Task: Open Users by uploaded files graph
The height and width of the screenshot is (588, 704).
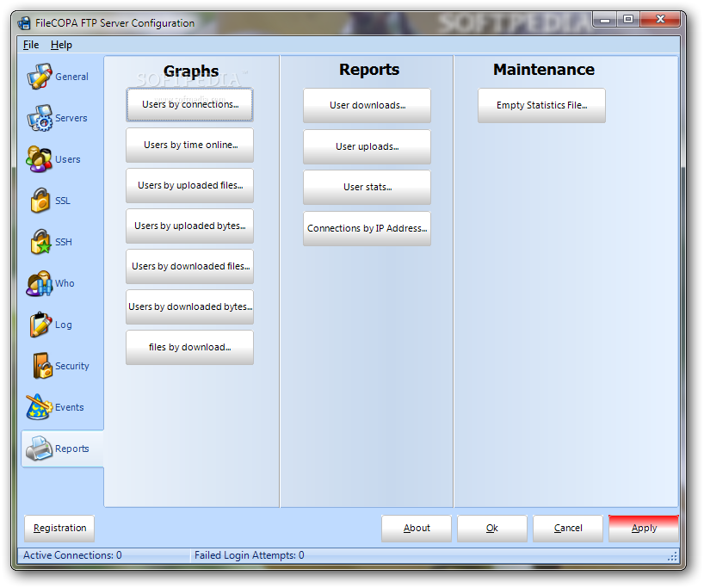Action: 190,185
